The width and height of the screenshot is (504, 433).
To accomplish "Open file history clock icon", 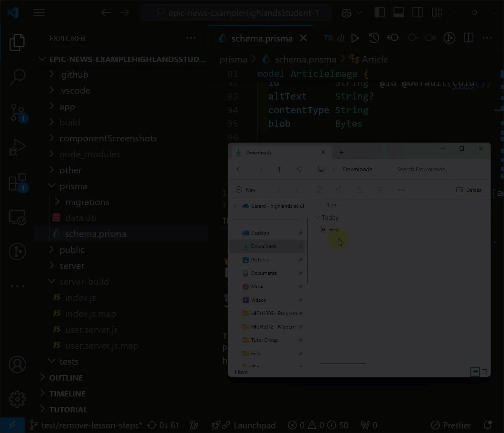I will [374, 38].
